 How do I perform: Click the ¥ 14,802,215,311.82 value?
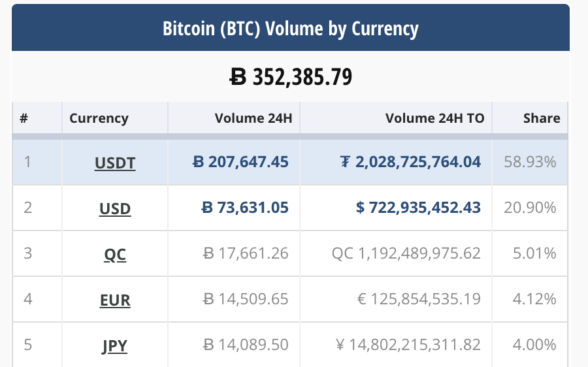pyautogui.click(x=408, y=345)
